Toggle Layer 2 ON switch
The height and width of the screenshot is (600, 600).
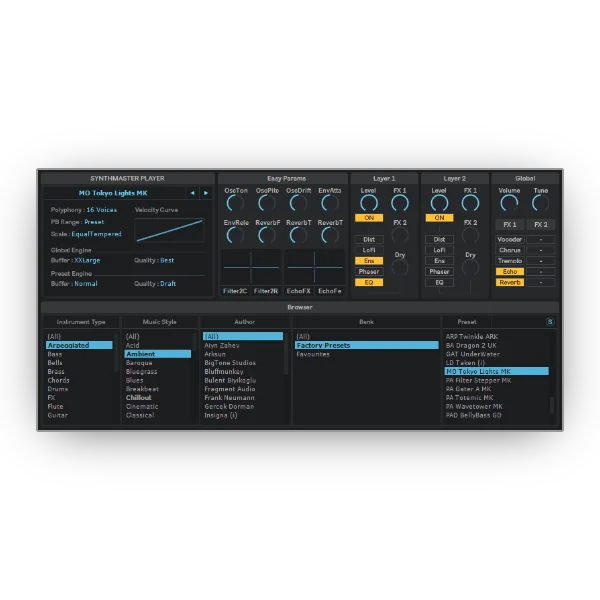coord(439,218)
